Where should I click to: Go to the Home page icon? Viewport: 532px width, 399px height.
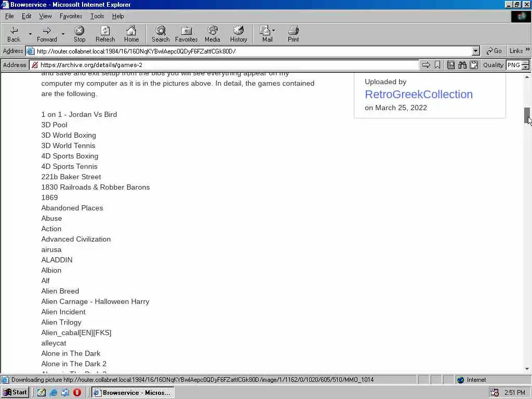click(131, 34)
